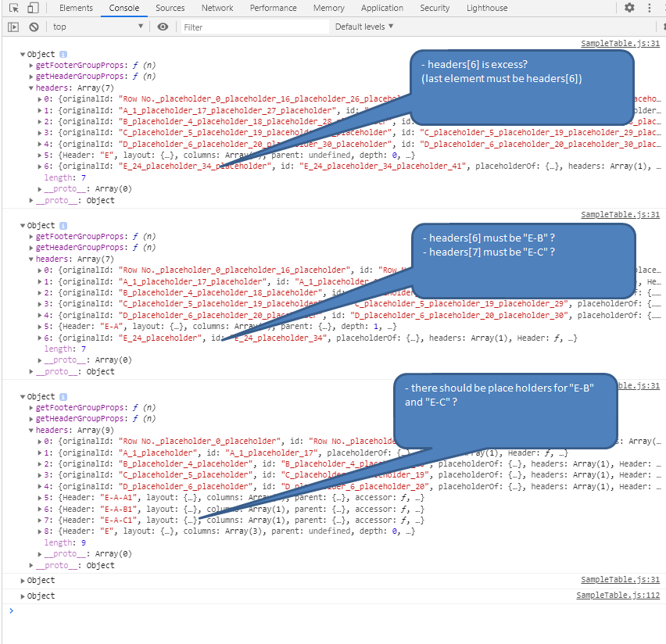Toggle the device toolbar icon

tap(33, 8)
